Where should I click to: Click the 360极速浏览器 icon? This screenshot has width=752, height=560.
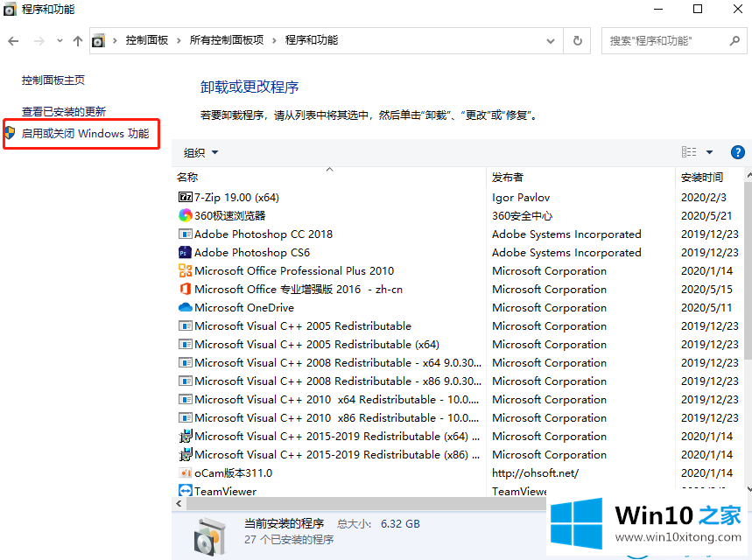pyautogui.click(x=185, y=215)
